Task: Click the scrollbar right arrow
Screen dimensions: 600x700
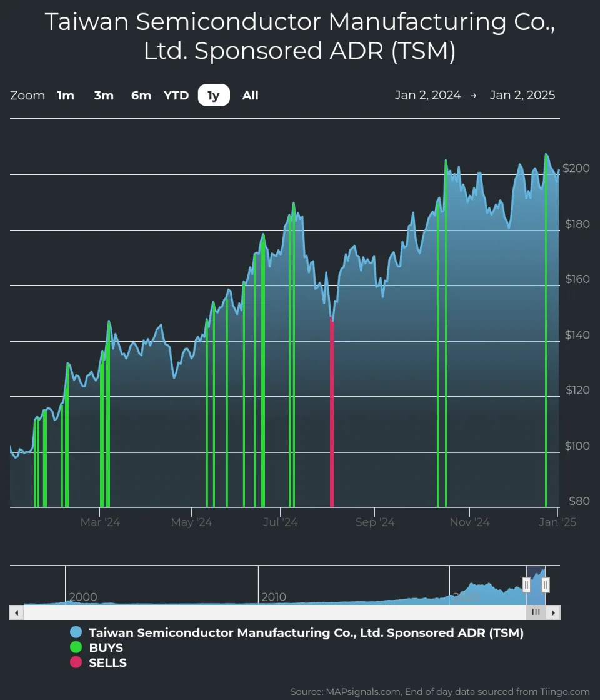Action: pyautogui.click(x=553, y=612)
